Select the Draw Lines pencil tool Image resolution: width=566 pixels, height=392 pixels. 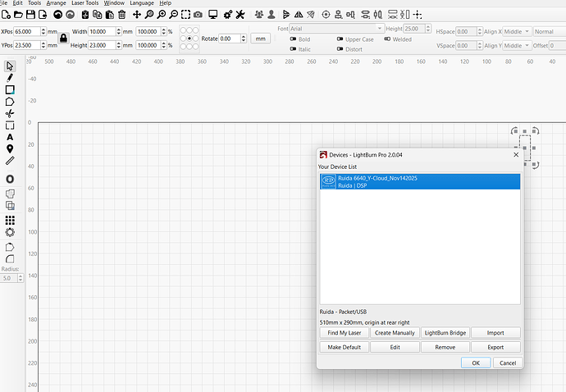click(x=10, y=78)
